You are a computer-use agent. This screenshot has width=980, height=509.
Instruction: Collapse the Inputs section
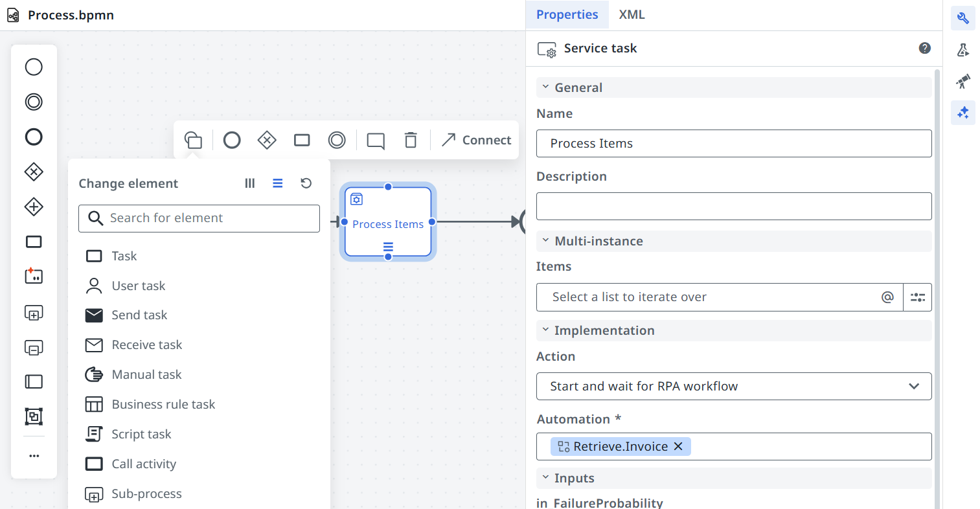coord(545,477)
